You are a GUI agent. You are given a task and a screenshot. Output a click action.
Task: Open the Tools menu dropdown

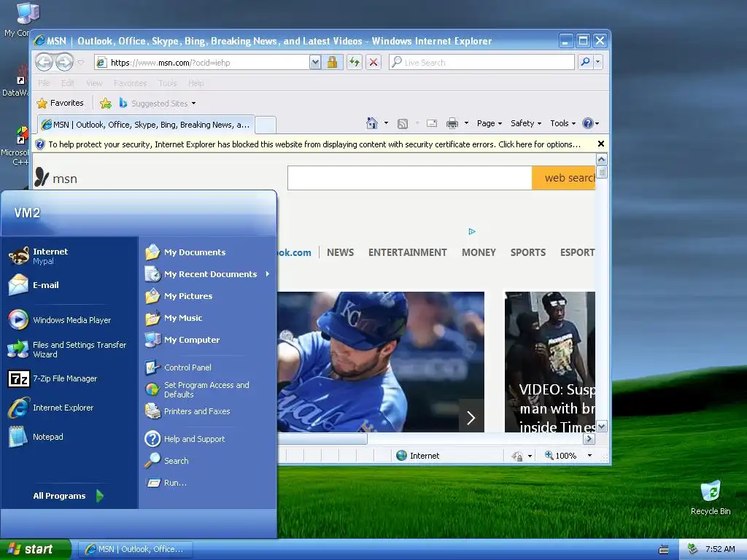coord(562,123)
